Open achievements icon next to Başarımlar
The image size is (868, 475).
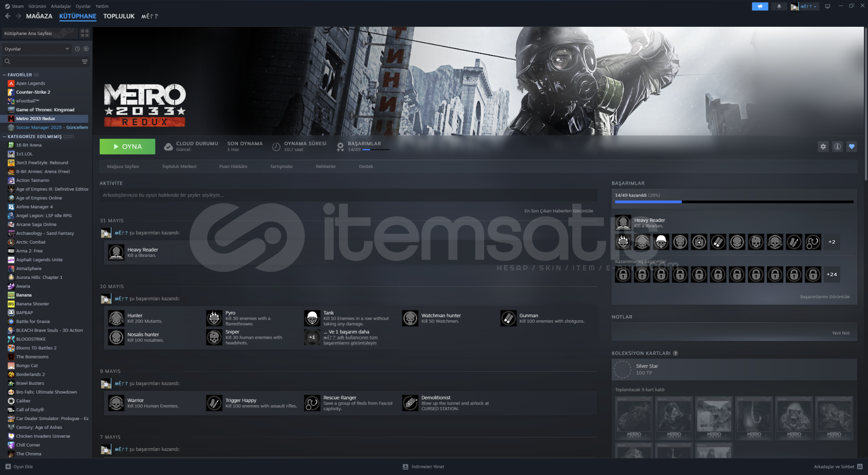pos(340,146)
